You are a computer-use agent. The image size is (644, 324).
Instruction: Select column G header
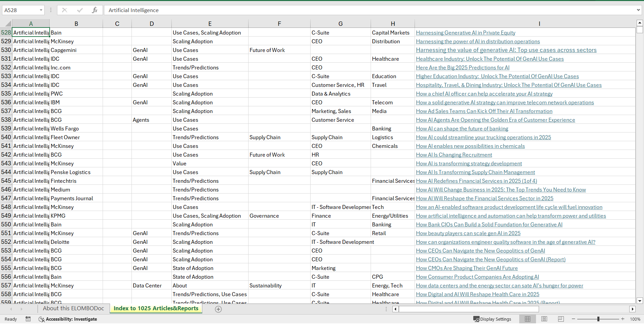pos(340,23)
